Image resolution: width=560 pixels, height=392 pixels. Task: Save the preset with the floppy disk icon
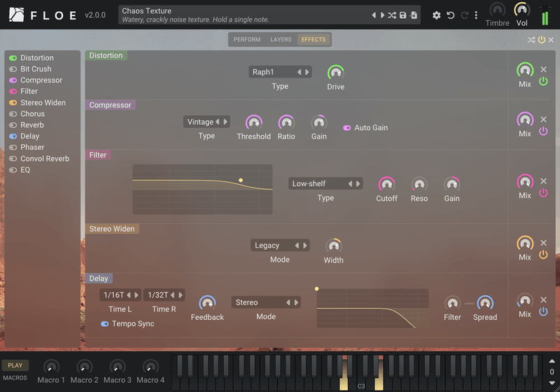403,15
